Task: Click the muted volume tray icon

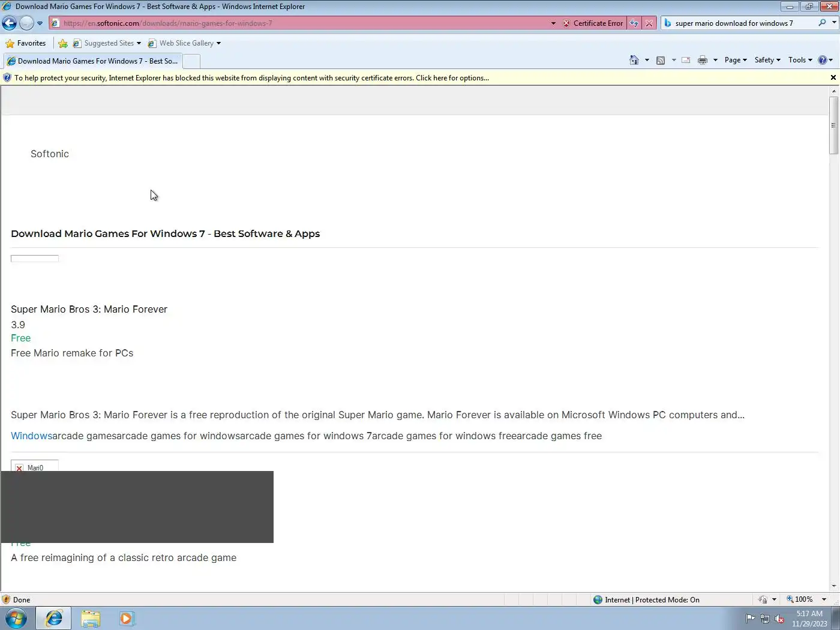Action: (779, 619)
